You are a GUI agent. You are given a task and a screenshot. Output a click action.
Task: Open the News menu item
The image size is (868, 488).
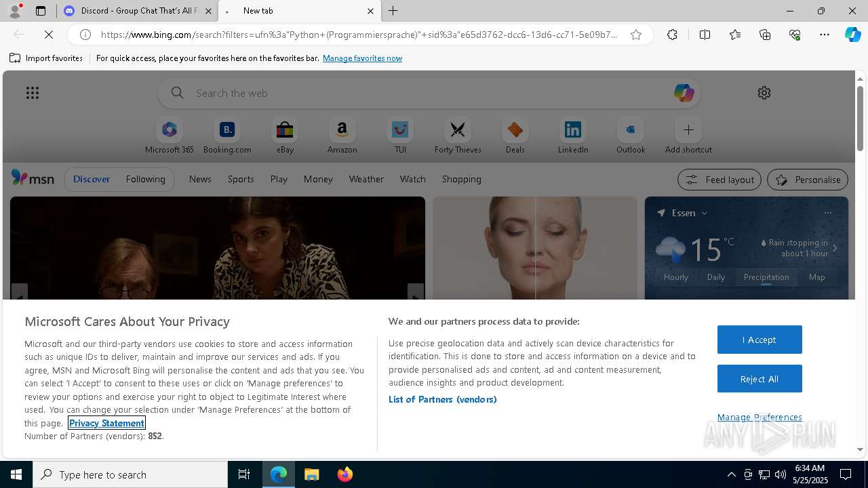point(200,179)
